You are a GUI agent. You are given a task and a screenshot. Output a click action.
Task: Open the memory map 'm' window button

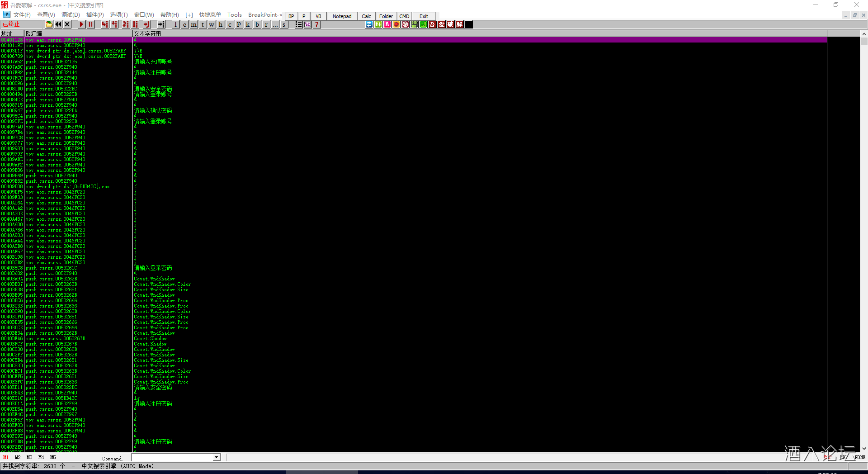pyautogui.click(x=193, y=24)
